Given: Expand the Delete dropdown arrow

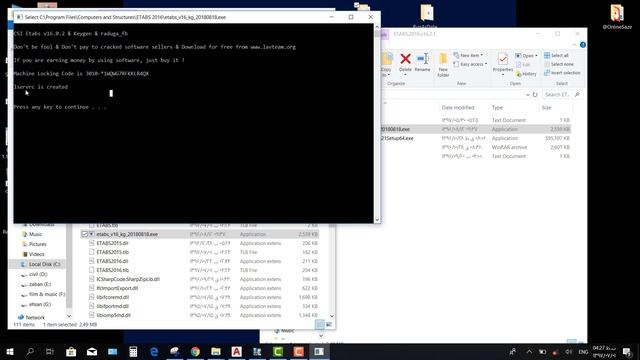Looking at the screenshot, I should click(x=405, y=75).
